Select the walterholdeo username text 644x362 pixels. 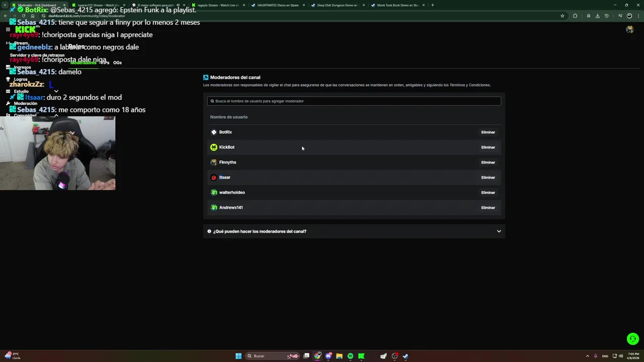(232, 193)
